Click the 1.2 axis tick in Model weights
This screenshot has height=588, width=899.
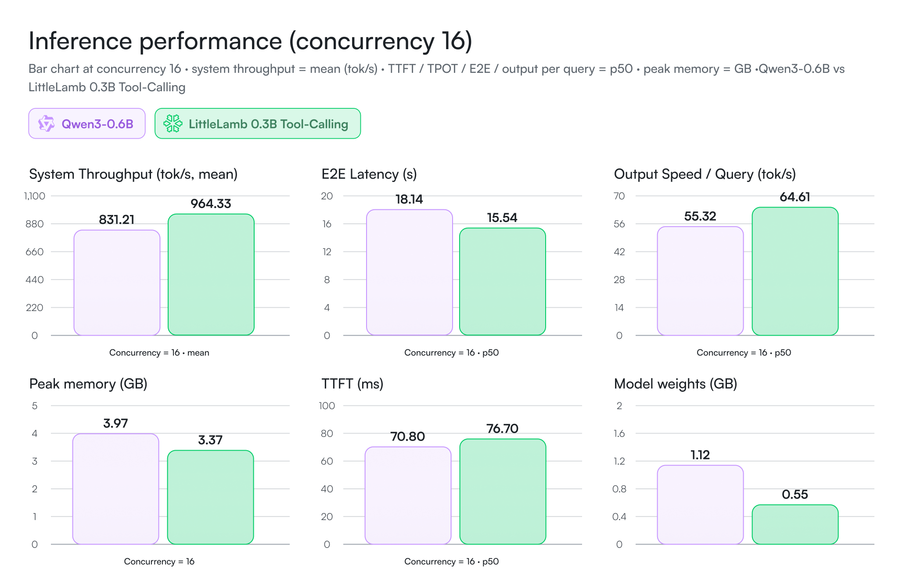(x=619, y=461)
